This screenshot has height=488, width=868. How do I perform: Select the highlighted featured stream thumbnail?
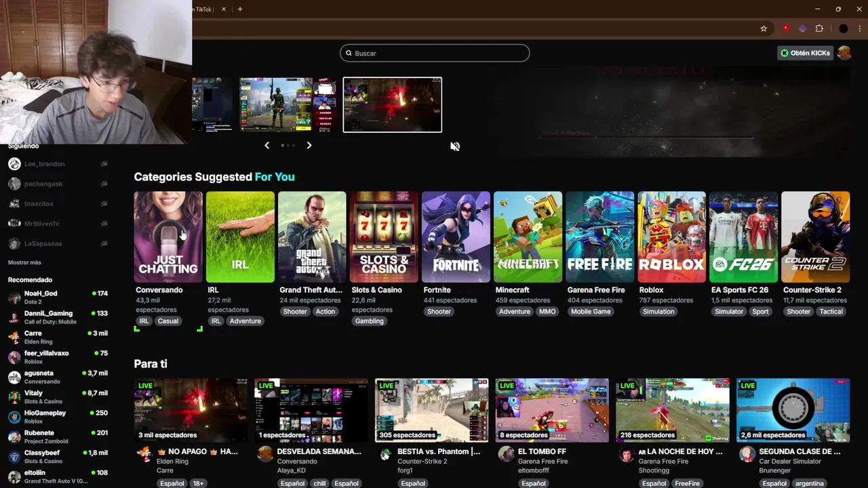pyautogui.click(x=393, y=104)
